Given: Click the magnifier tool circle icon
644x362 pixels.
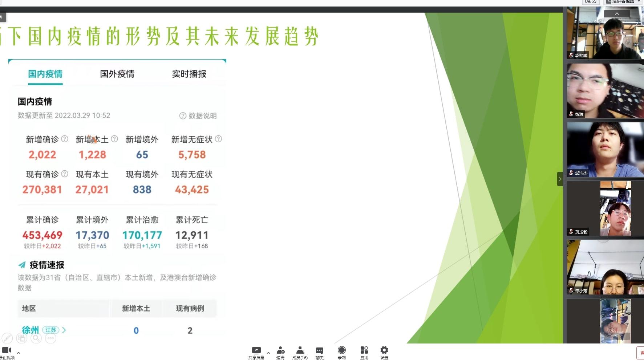Looking at the screenshot, I should tap(36, 338).
